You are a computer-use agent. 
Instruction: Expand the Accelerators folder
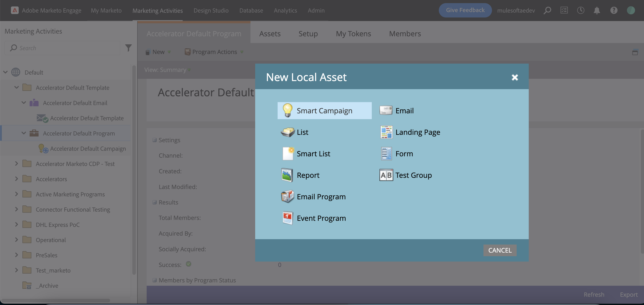[17, 179]
